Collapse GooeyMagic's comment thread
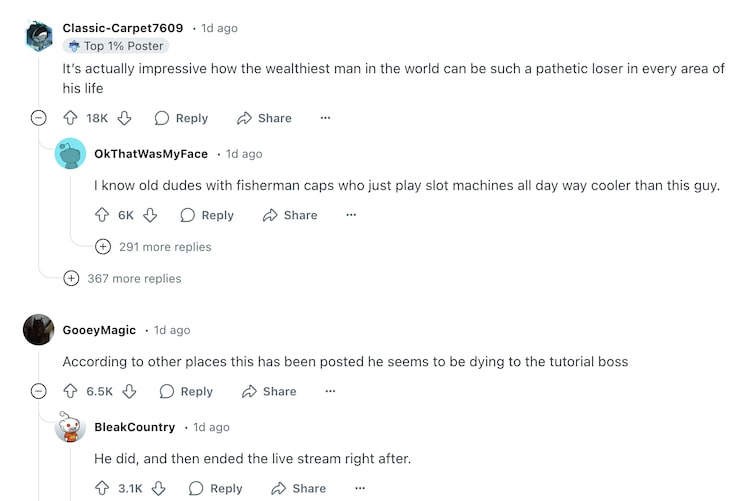 pyautogui.click(x=39, y=391)
